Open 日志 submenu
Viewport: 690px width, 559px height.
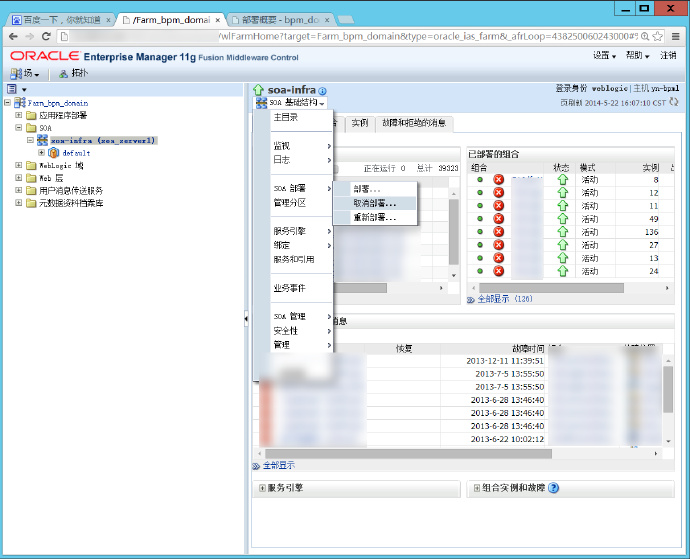point(301,160)
